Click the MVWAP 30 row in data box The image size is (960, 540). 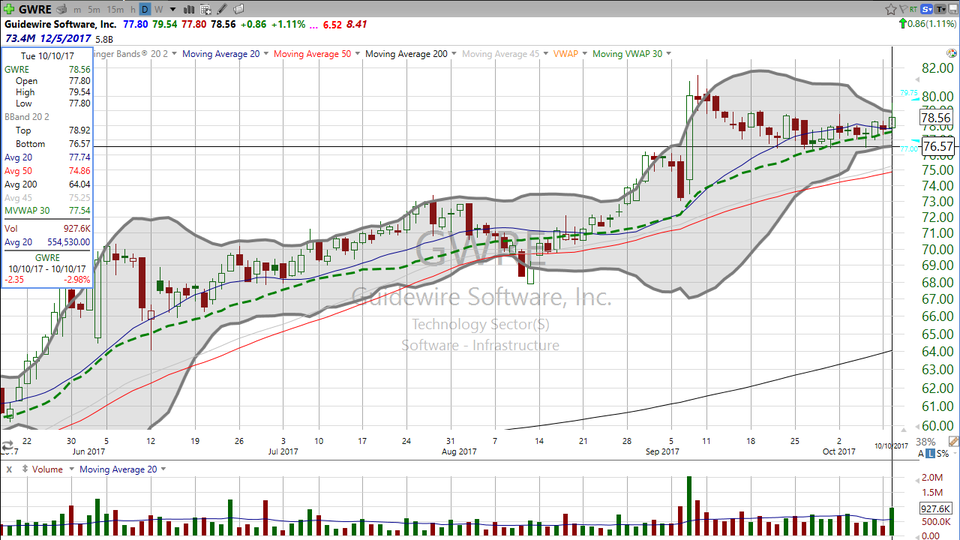pos(47,211)
